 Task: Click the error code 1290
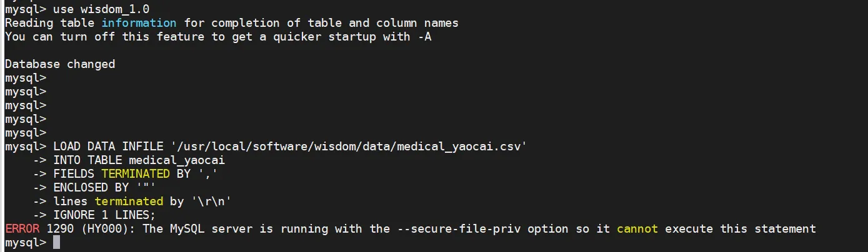(60, 229)
